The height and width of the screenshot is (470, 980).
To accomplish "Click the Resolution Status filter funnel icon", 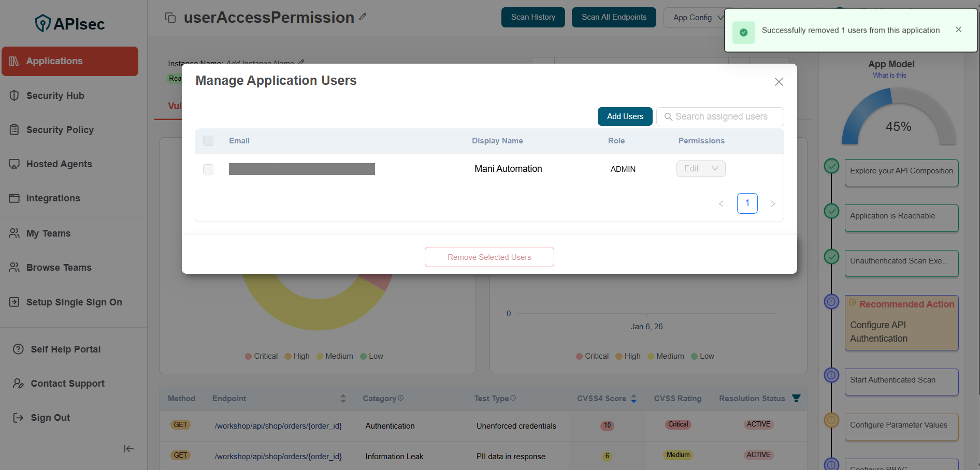I will [796, 398].
